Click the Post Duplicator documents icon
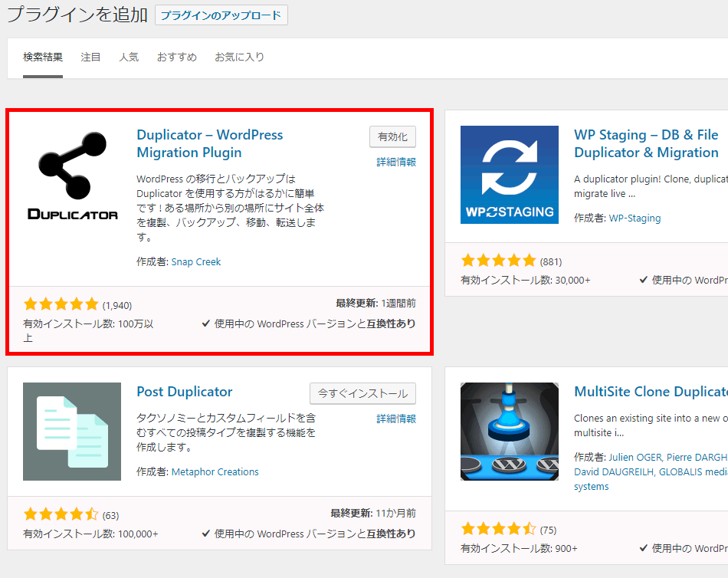The height and width of the screenshot is (578, 728). (x=72, y=432)
